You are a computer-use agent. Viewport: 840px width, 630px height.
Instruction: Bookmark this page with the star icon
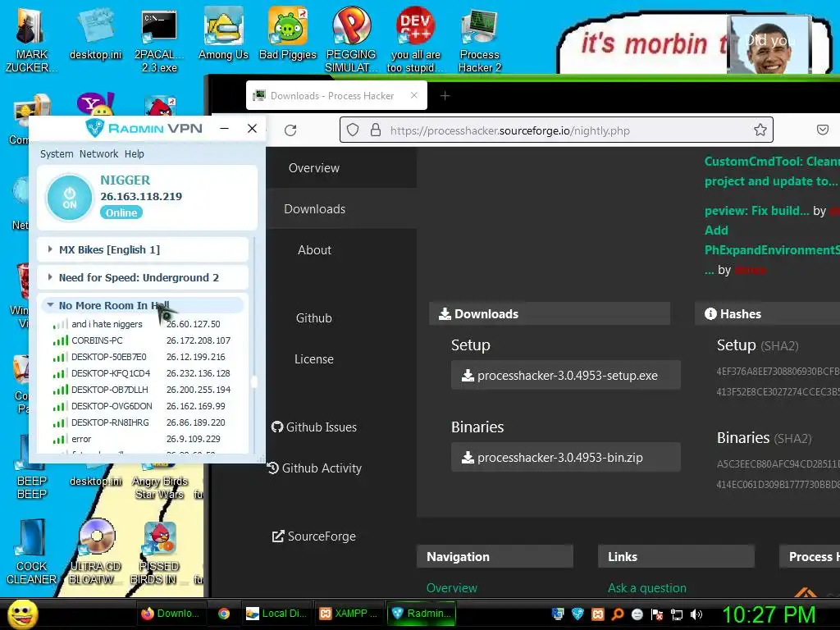click(x=760, y=130)
